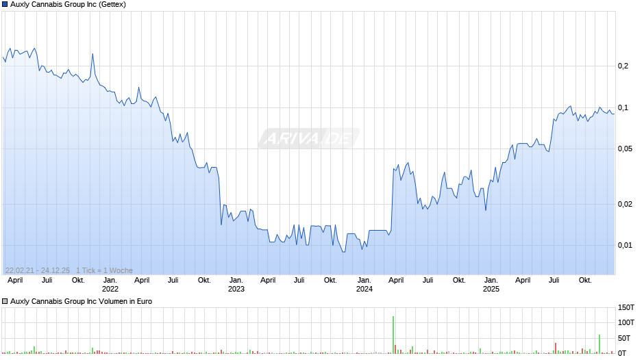Screen dimensions: 644x360
Task: Click the 0,1 price axis label
Action: tap(623, 107)
